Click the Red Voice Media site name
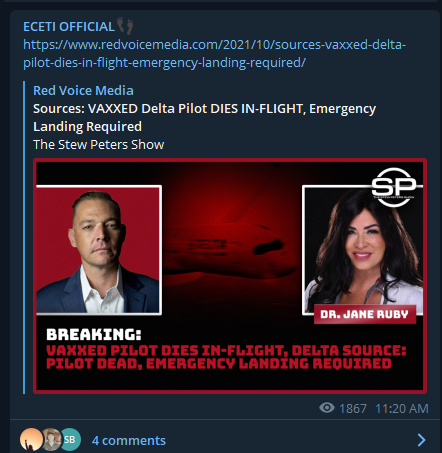The width and height of the screenshot is (442, 453). [x=83, y=90]
